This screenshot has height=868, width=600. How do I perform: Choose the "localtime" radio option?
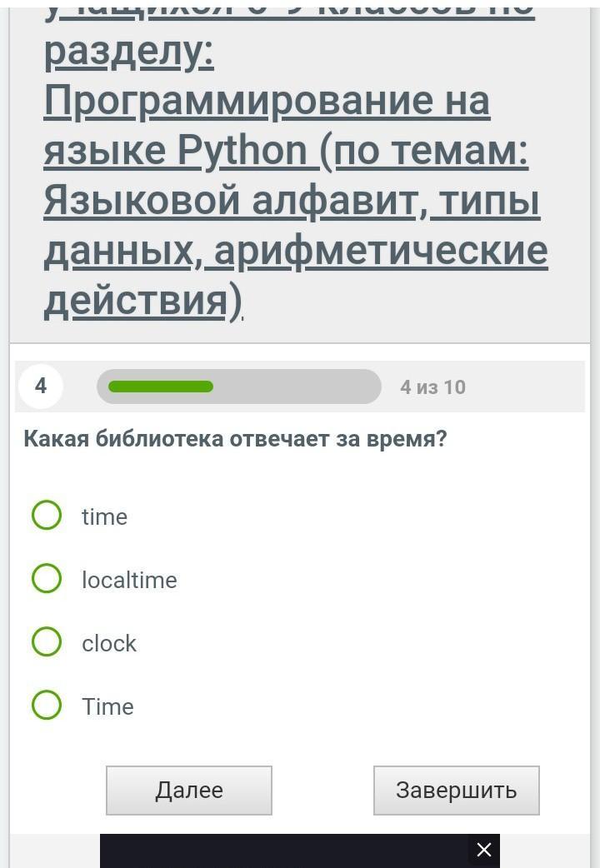tap(47, 579)
